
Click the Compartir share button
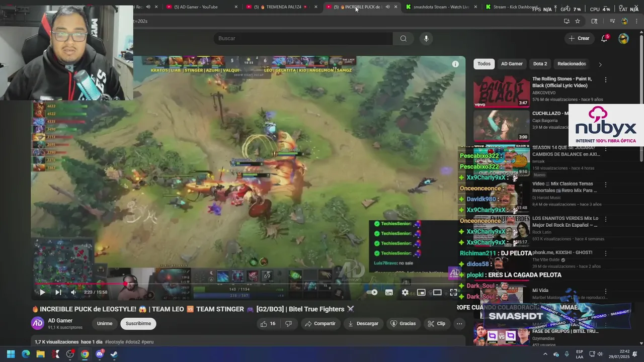(x=320, y=324)
